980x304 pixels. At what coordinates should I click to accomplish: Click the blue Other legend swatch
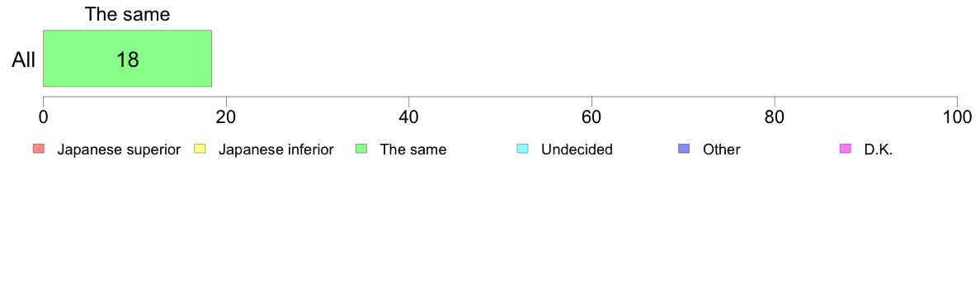(x=685, y=149)
